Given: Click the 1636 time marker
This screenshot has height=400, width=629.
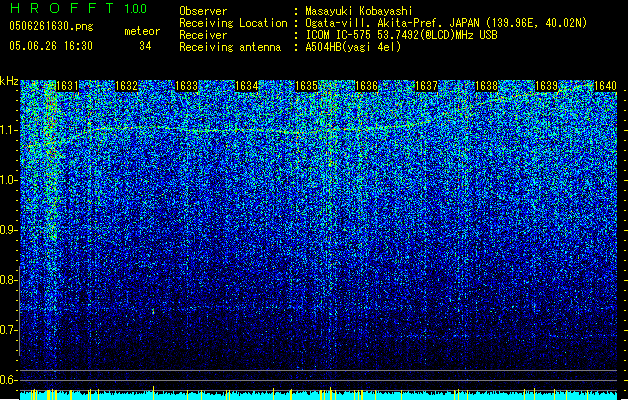Looking at the screenshot, I should tap(366, 86).
